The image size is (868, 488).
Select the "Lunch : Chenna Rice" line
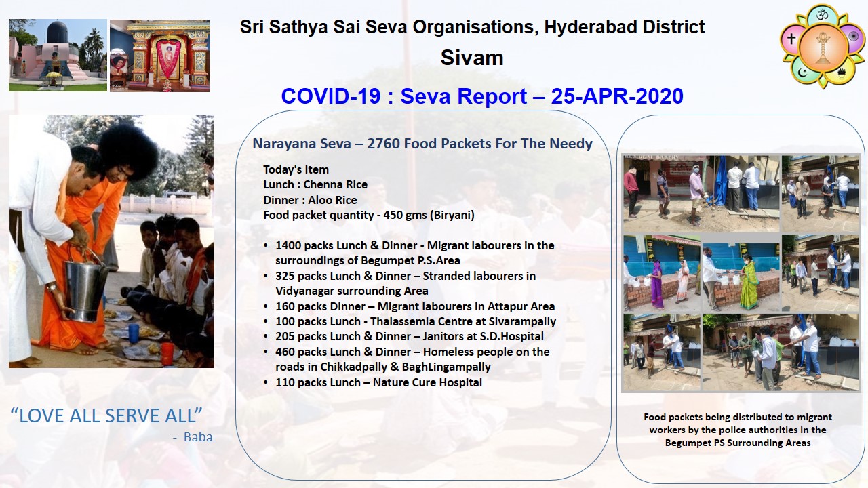[x=315, y=184]
